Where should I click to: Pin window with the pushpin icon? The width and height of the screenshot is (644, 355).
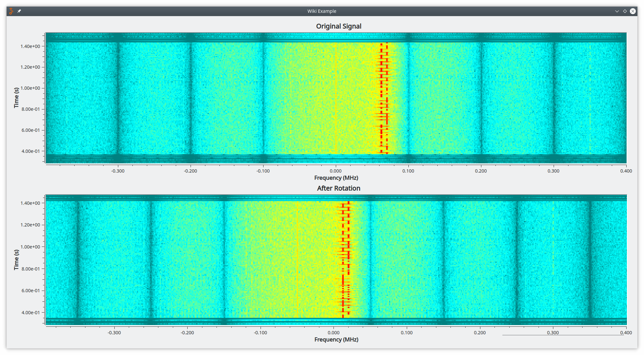(x=19, y=11)
